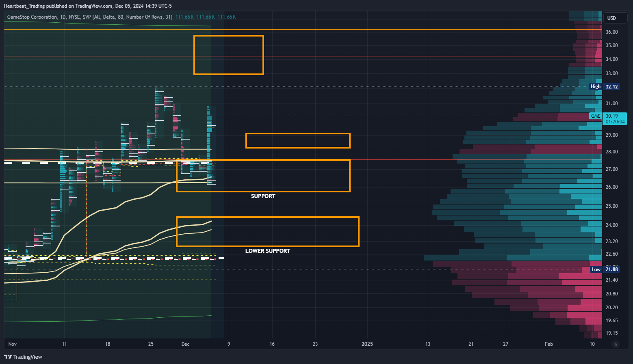The width and height of the screenshot is (633, 364).
Task: Click the 34.00 price axis label
Action: 611,59
